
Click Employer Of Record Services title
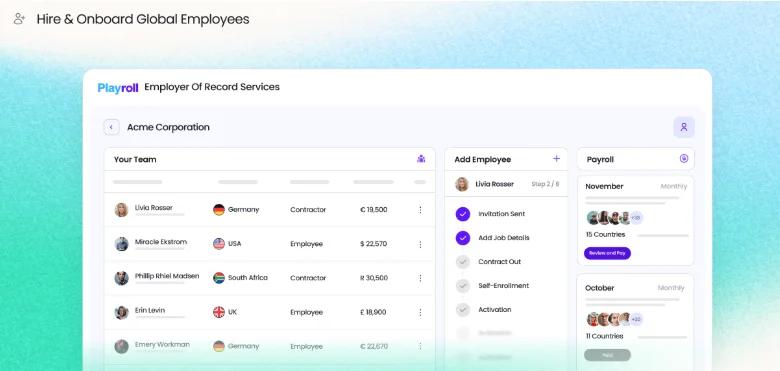coord(212,87)
